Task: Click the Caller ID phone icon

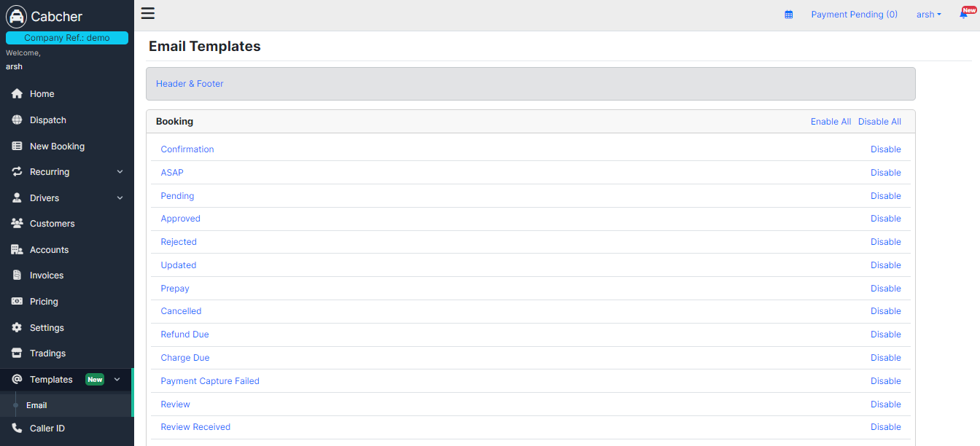Action: [x=17, y=429]
